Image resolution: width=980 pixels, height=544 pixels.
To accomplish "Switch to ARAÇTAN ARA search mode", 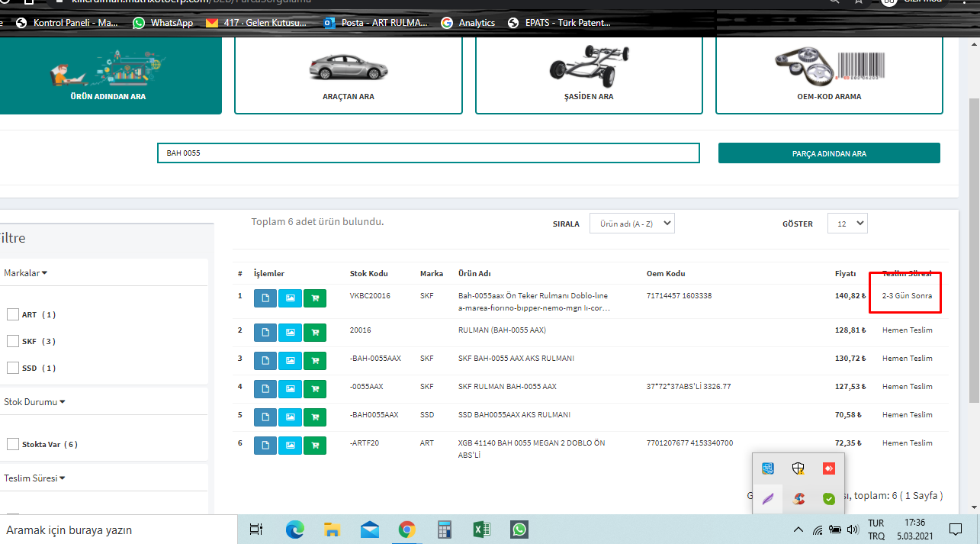I will point(348,74).
